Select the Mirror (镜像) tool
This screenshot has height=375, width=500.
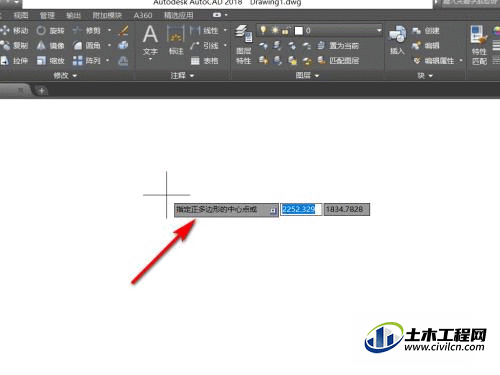50,45
